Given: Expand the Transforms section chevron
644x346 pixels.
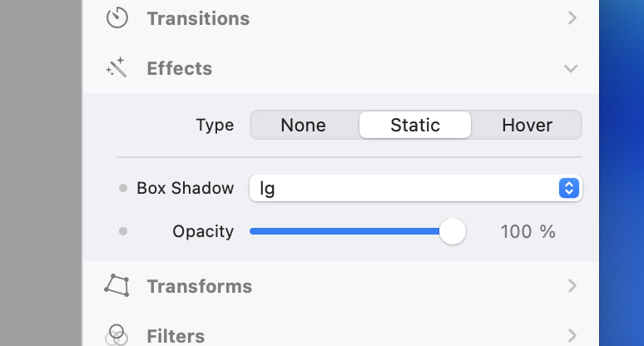Looking at the screenshot, I should [572, 286].
